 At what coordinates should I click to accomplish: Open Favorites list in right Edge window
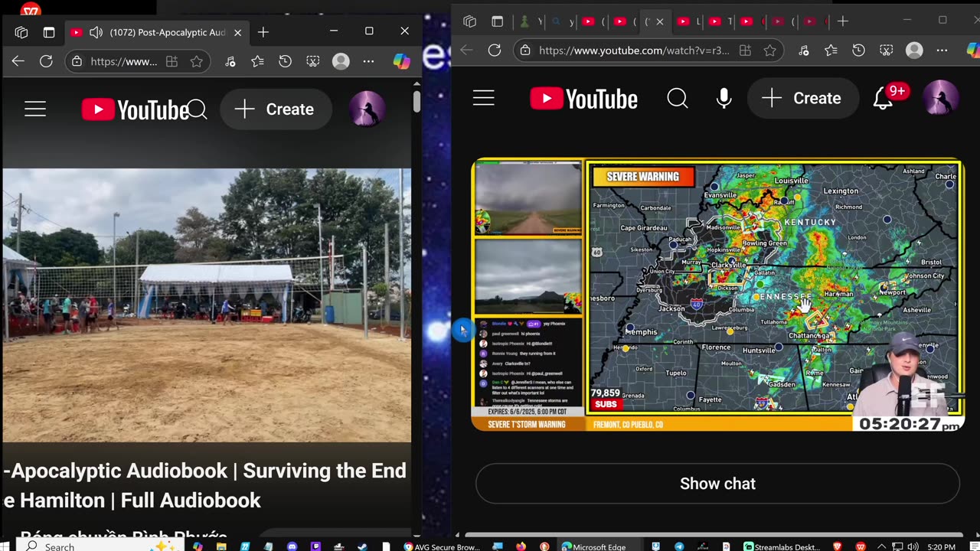tap(831, 51)
